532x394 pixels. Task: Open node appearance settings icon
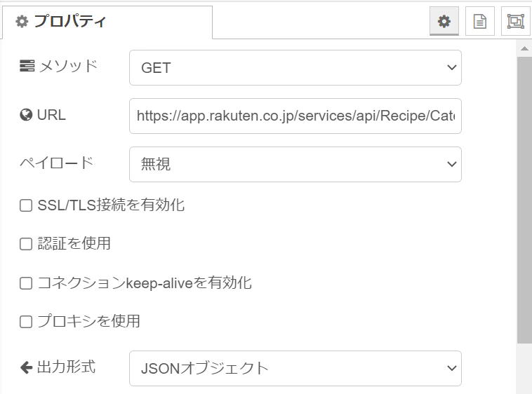(x=515, y=21)
